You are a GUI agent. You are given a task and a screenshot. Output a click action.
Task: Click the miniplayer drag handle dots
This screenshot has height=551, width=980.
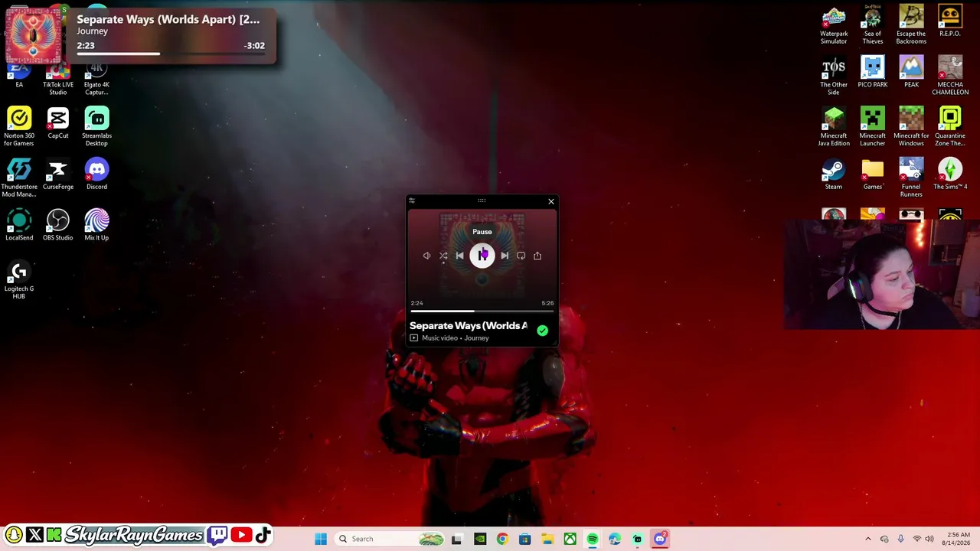(482, 201)
